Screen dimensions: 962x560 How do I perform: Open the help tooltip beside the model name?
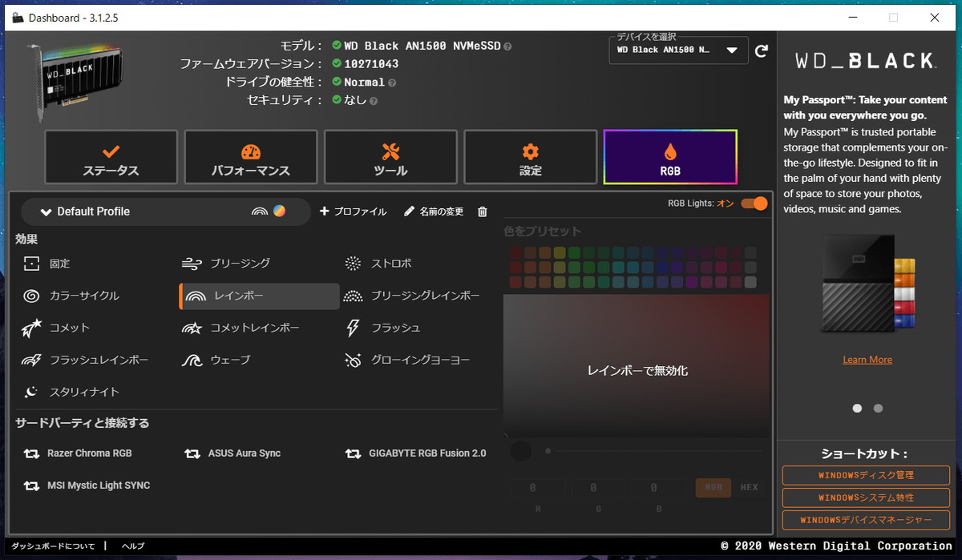coord(508,46)
